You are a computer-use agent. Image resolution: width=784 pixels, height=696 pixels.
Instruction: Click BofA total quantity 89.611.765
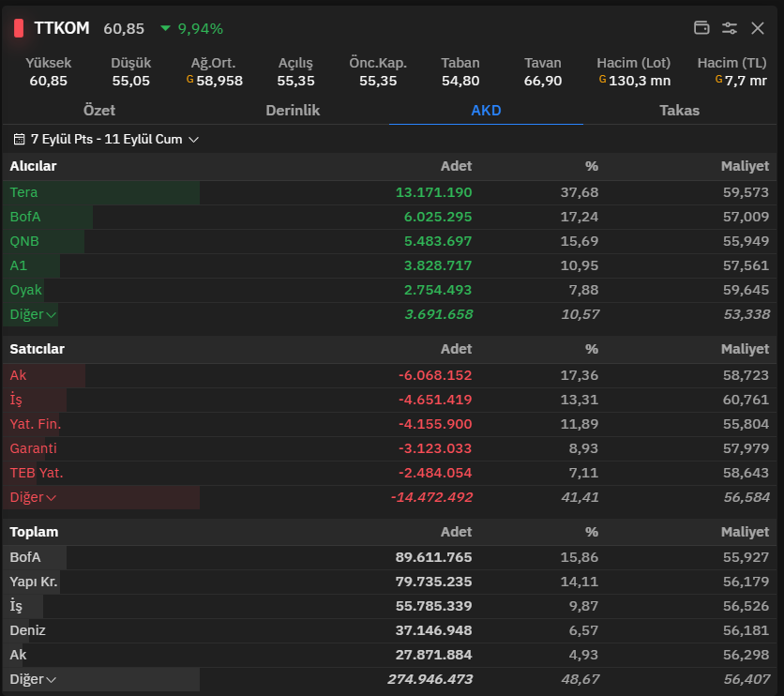(x=433, y=557)
